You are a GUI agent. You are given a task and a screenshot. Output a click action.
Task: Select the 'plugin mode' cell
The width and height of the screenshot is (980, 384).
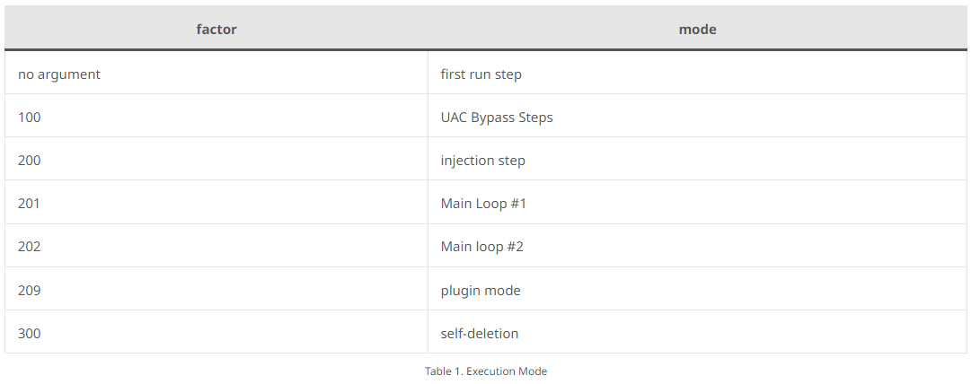(x=697, y=290)
